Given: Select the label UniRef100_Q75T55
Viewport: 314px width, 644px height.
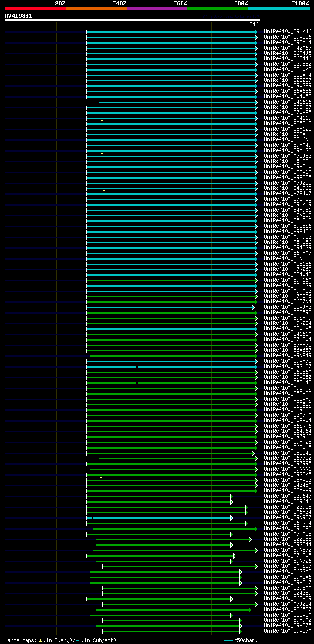Looking at the screenshot, I should point(288,199).
